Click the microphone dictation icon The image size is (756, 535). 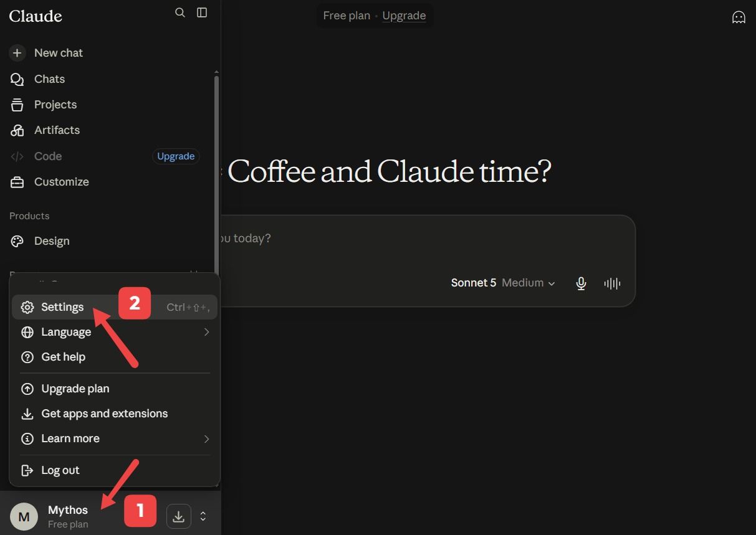coord(581,283)
